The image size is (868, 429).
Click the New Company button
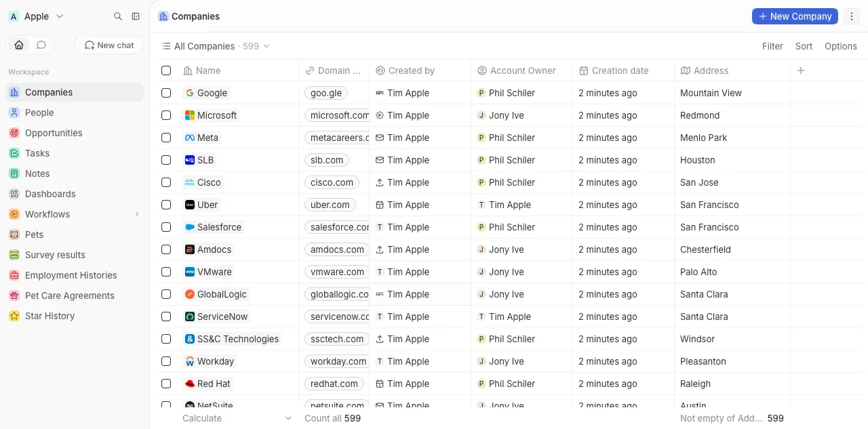tap(795, 16)
